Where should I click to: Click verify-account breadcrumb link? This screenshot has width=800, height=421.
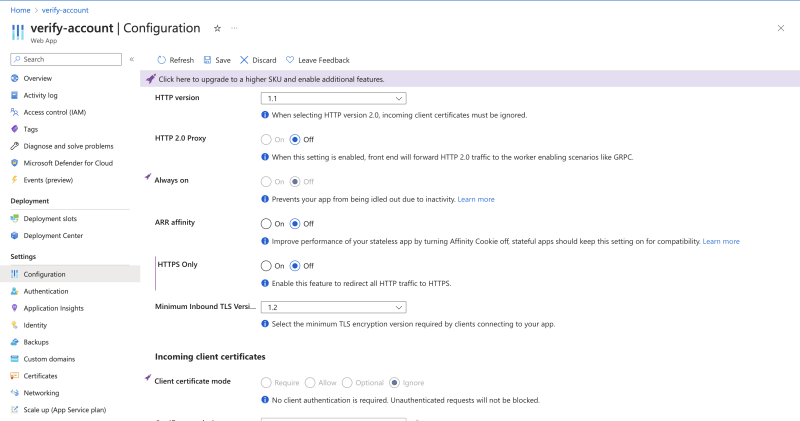click(x=65, y=10)
